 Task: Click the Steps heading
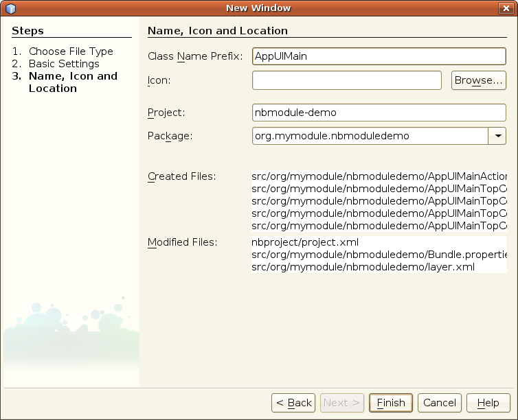(x=27, y=31)
